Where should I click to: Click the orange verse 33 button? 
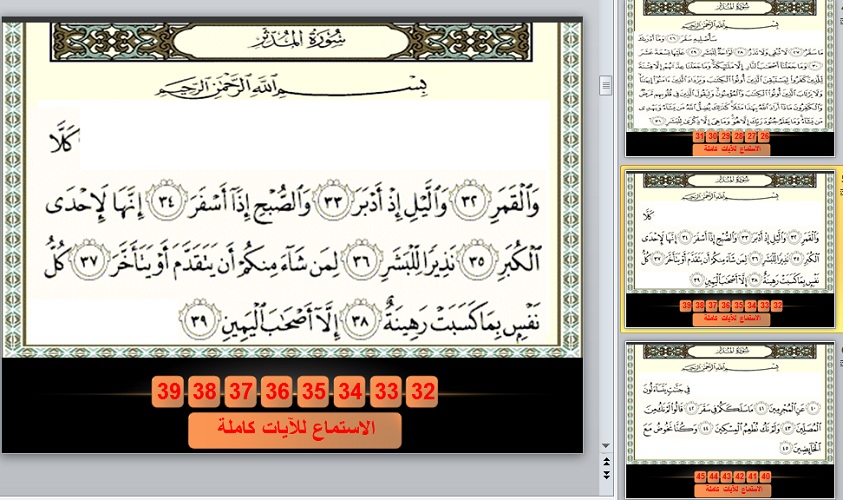tap(386, 391)
